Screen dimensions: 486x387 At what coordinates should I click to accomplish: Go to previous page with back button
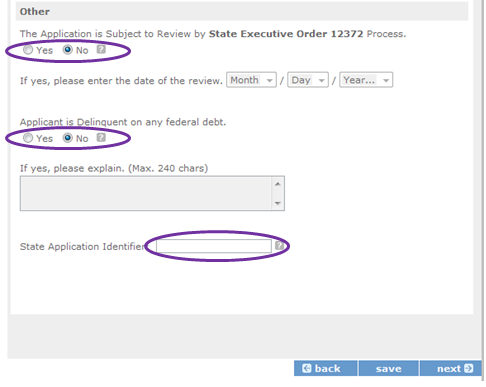click(325, 368)
